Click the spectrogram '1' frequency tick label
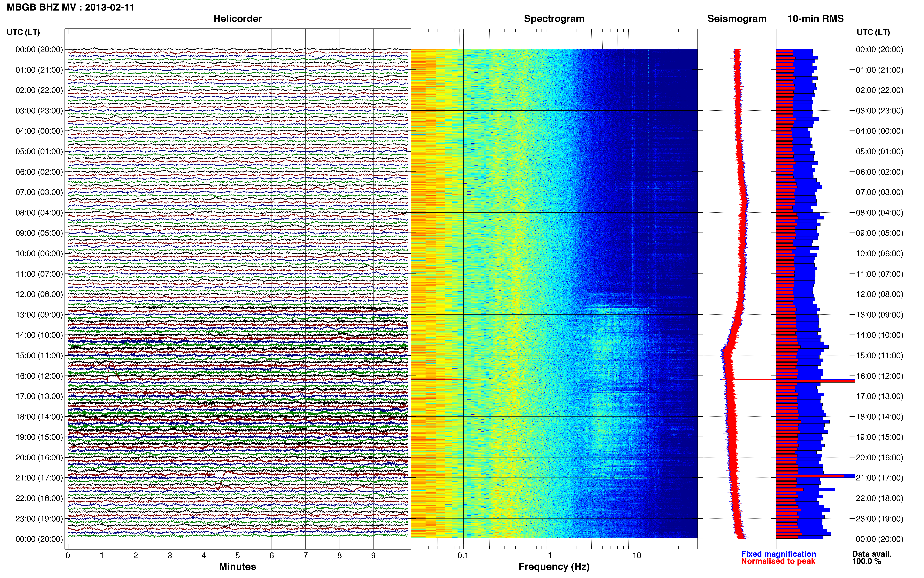 point(550,555)
